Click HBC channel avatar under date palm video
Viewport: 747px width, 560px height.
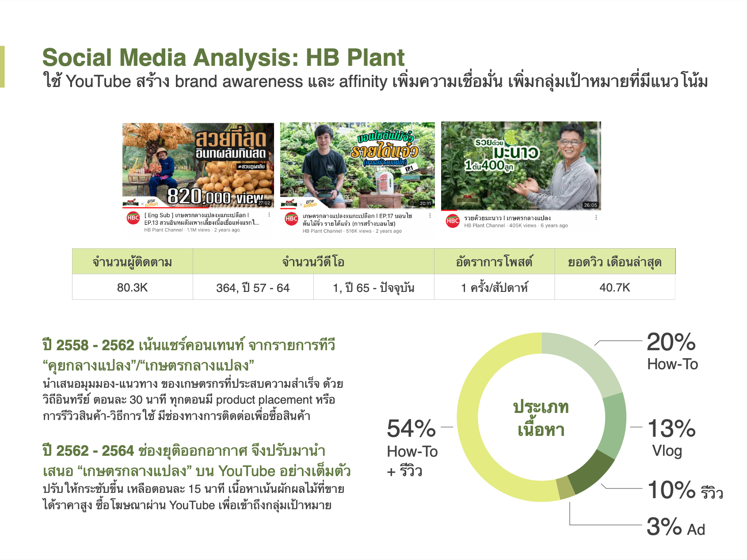click(133, 218)
